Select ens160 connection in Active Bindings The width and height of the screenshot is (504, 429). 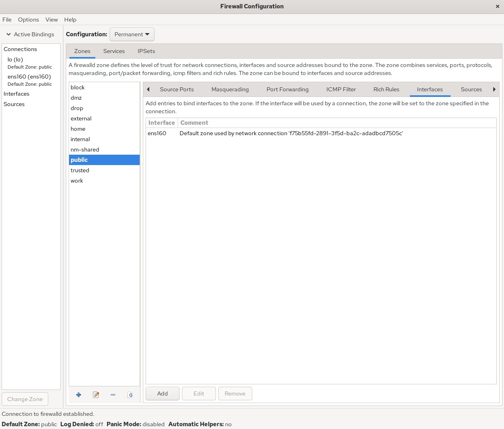click(x=29, y=77)
